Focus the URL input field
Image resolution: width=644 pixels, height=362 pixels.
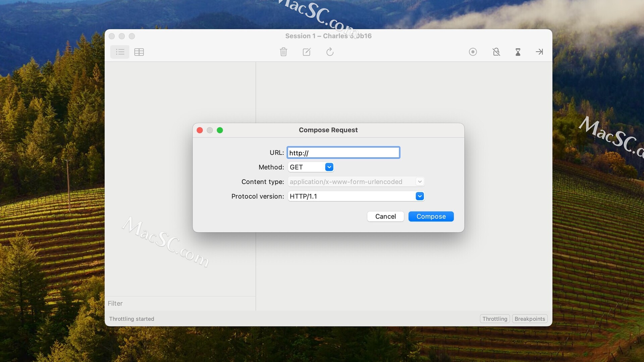pyautogui.click(x=343, y=153)
